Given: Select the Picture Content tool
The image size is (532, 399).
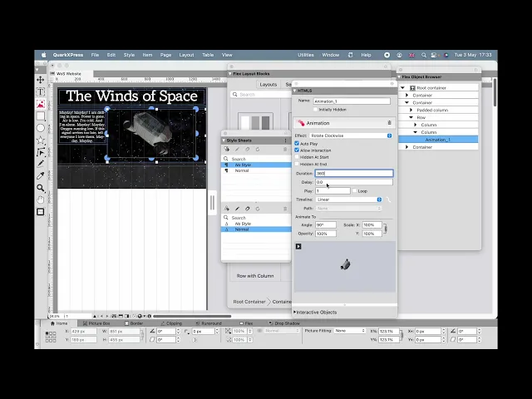Looking at the screenshot, I should coord(41,104).
